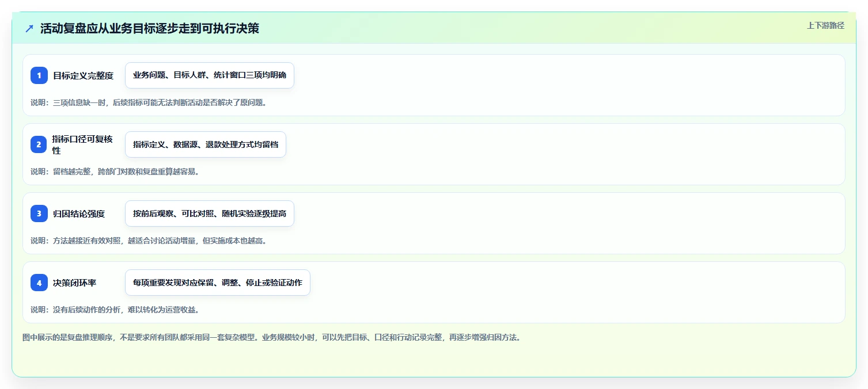Click step number badge 2
This screenshot has height=389, width=868.
point(39,144)
